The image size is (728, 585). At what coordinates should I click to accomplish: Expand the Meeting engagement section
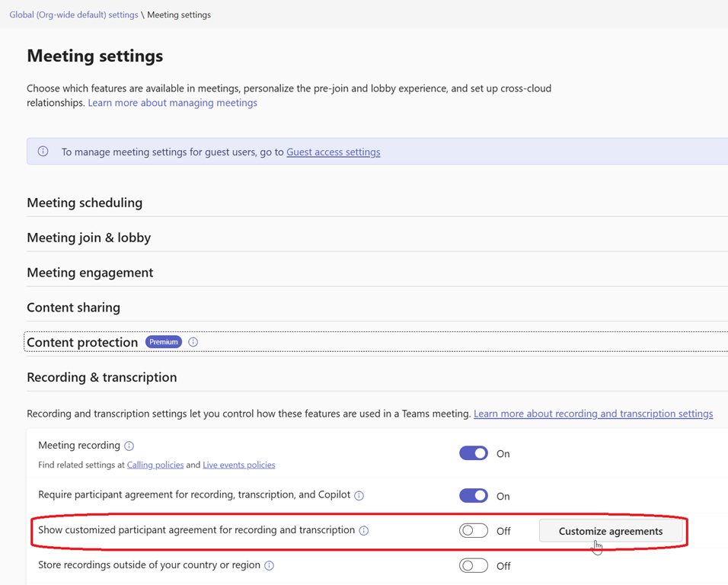tap(90, 273)
